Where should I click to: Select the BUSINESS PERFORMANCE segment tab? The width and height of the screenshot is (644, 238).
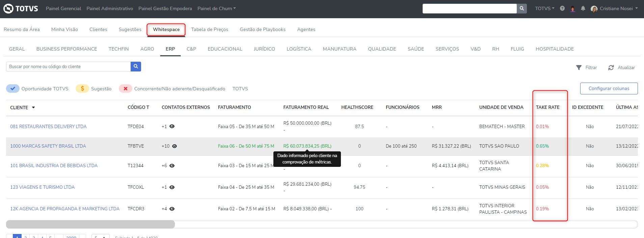tap(66, 49)
